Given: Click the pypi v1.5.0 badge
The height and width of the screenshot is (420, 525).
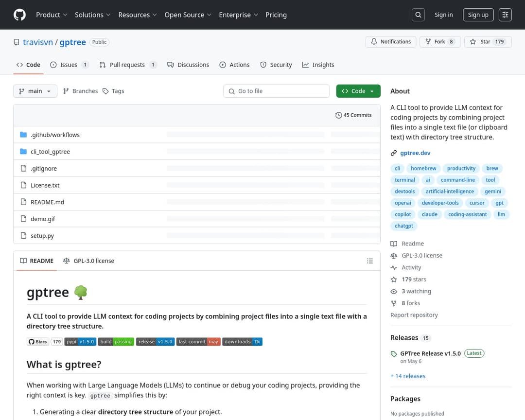Looking at the screenshot, I should click(x=80, y=342).
